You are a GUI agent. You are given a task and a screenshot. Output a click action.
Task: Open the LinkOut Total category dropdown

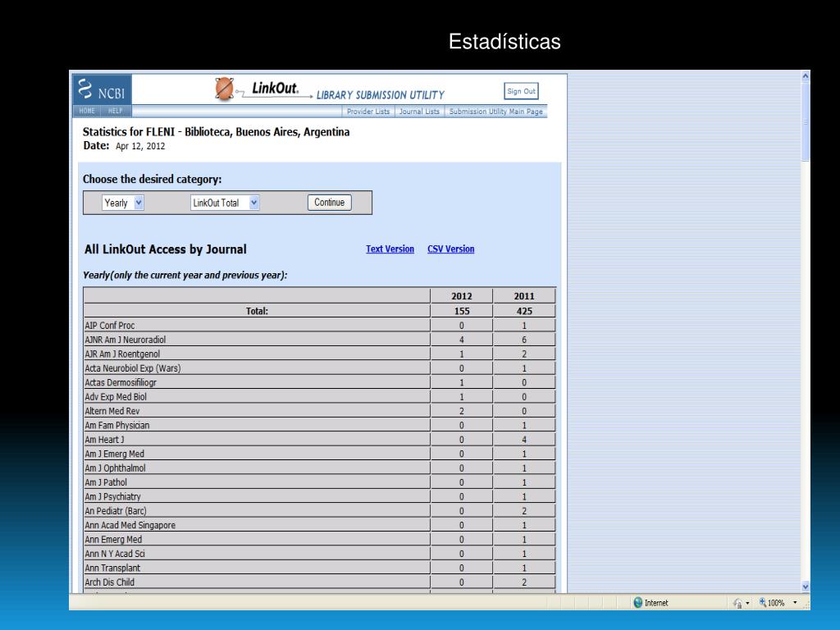225,203
